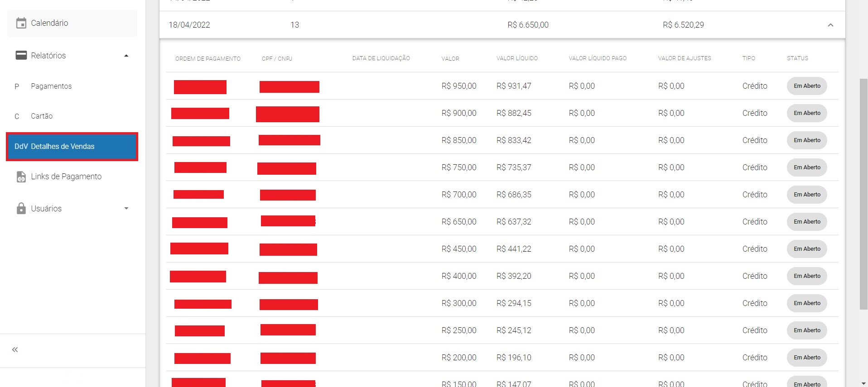Click Em Aberto status for R$ 450,00

coord(806,249)
